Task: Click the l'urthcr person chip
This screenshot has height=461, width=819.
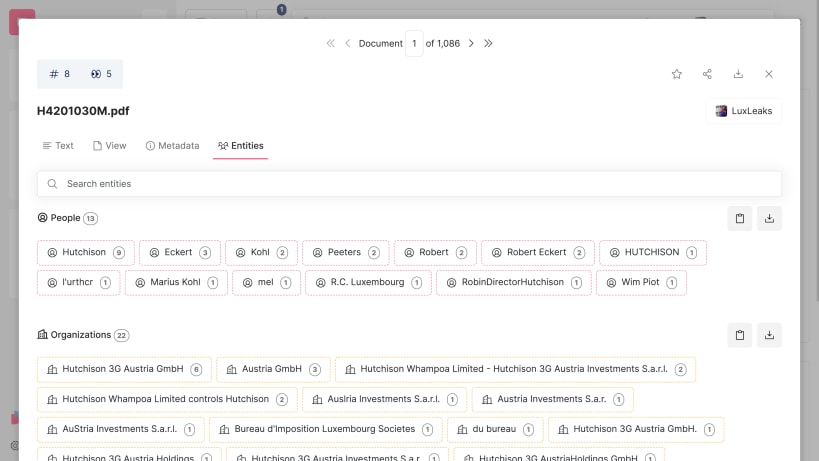Action: 78,282
